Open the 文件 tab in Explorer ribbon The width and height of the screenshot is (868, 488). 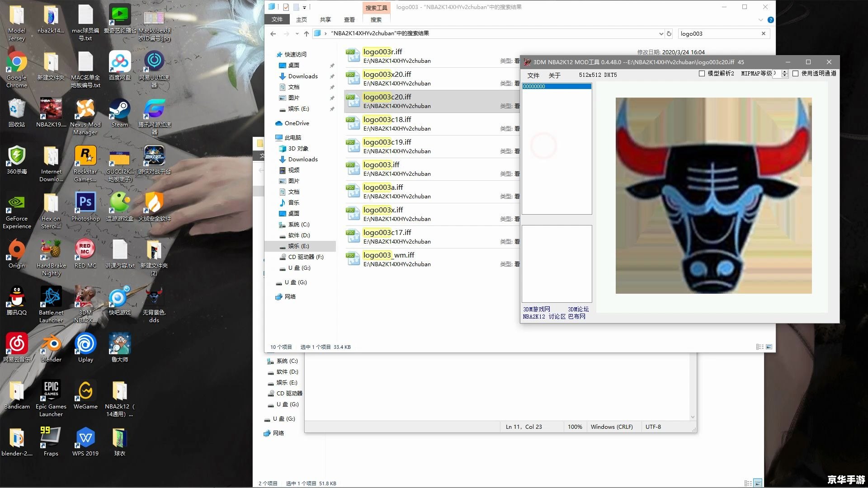coord(277,19)
